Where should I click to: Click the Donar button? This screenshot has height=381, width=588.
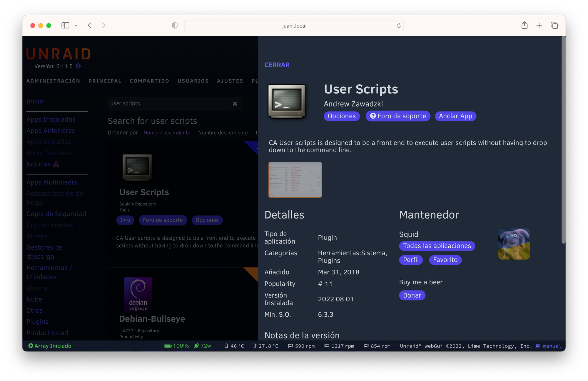412,295
